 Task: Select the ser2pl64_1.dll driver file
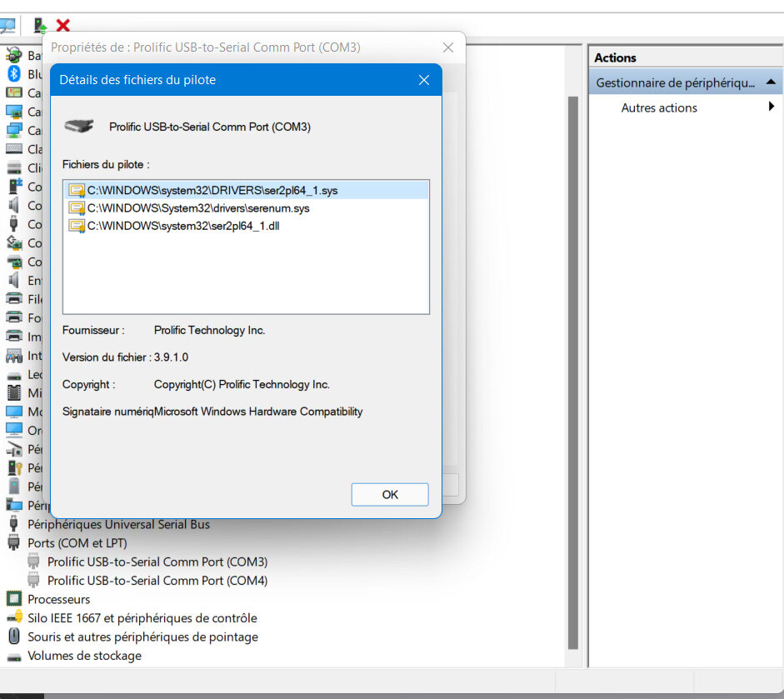[x=183, y=226]
